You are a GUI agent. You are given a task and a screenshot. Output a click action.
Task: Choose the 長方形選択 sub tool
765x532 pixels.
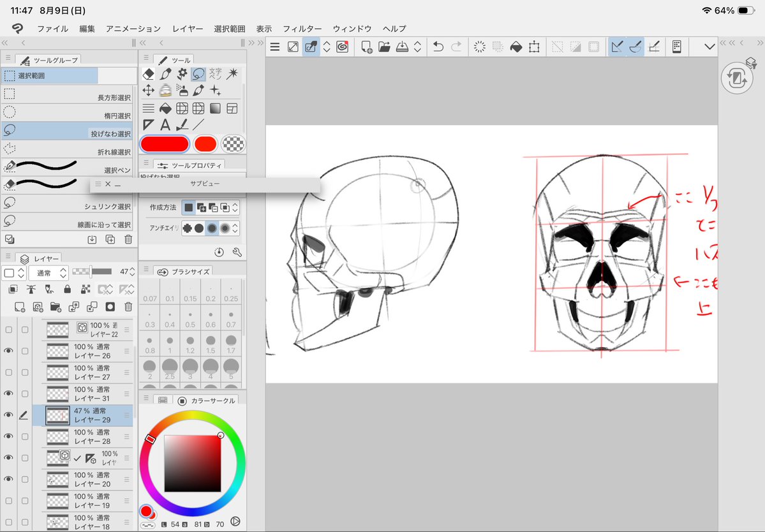[67, 94]
